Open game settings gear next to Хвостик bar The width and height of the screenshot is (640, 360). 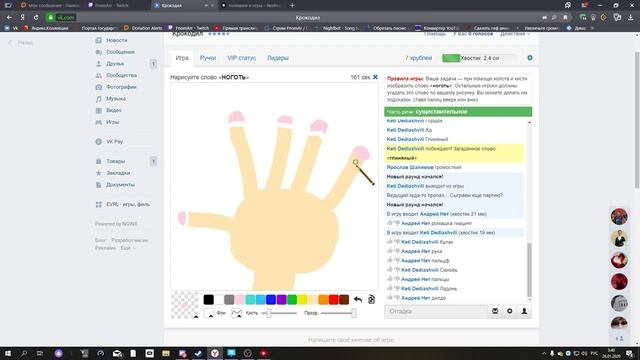(530, 58)
